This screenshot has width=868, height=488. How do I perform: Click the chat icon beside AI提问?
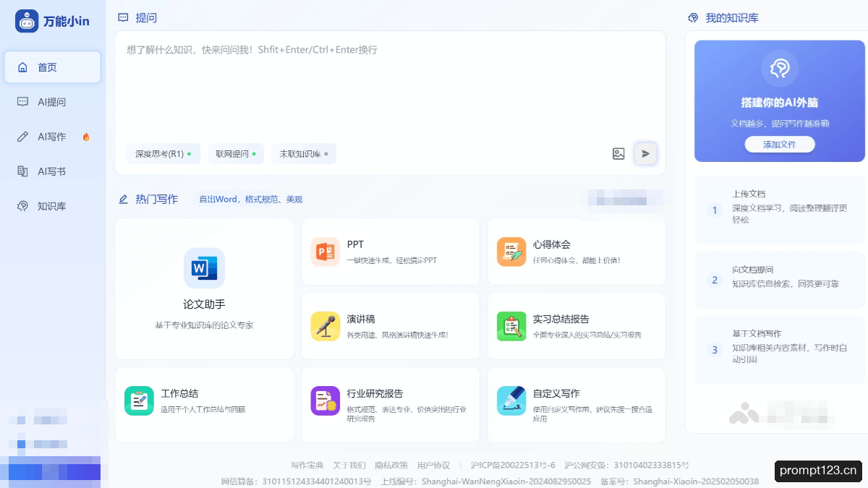(22, 102)
